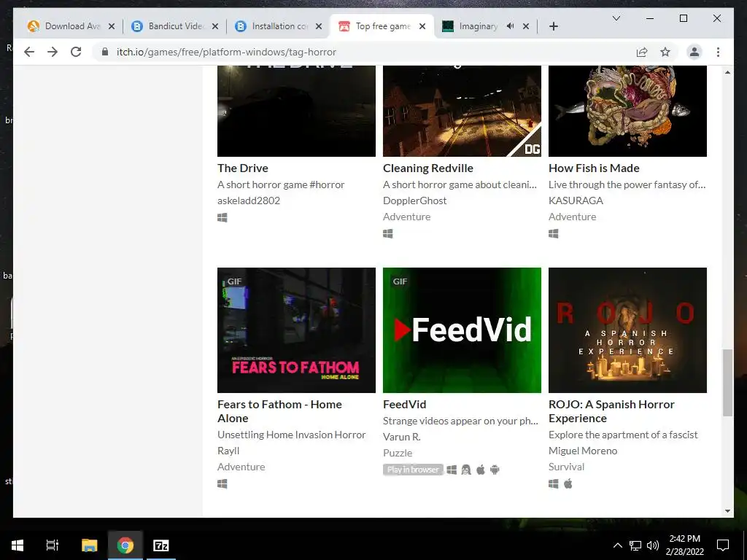Open File Explorer from the taskbar
Viewport: 747px width, 560px height.
click(89, 545)
